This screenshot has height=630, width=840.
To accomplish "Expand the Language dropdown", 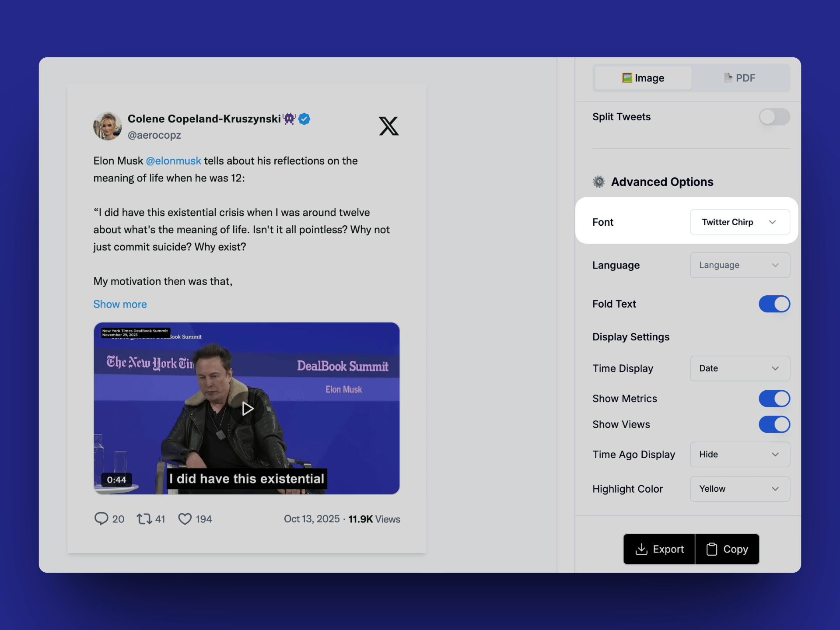I will [x=739, y=265].
